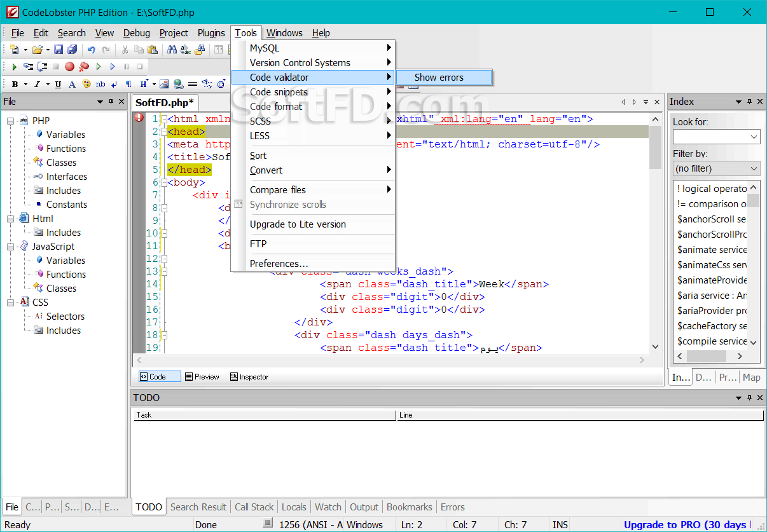The width and height of the screenshot is (767, 532).
Task: Click the Find binoculars icon
Action: 172,50
